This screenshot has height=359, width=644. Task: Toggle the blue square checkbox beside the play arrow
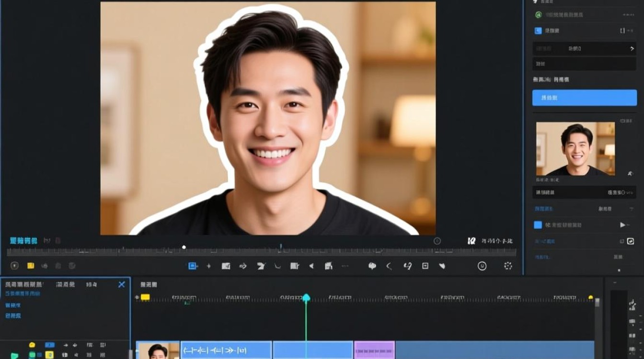(538, 225)
